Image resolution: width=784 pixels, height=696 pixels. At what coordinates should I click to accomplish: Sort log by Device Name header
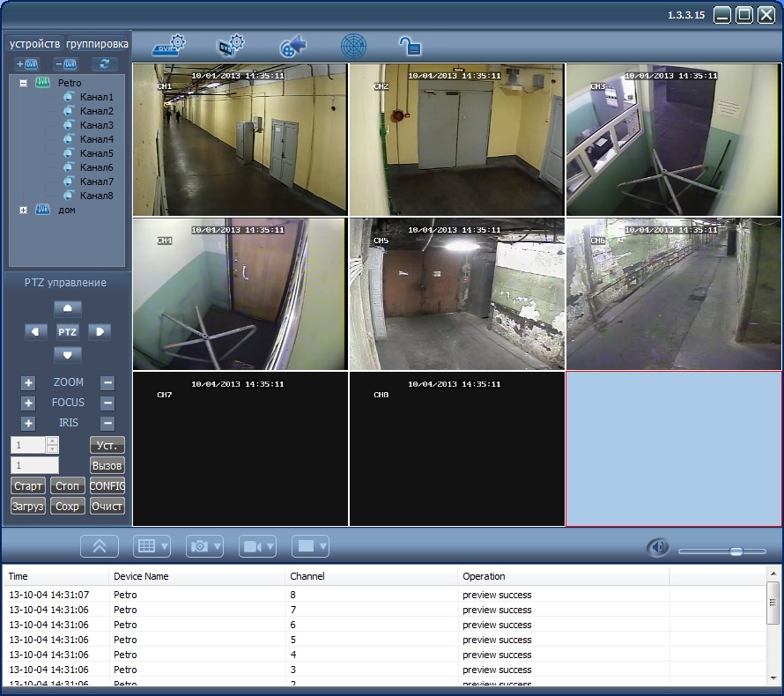tap(196, 576)
